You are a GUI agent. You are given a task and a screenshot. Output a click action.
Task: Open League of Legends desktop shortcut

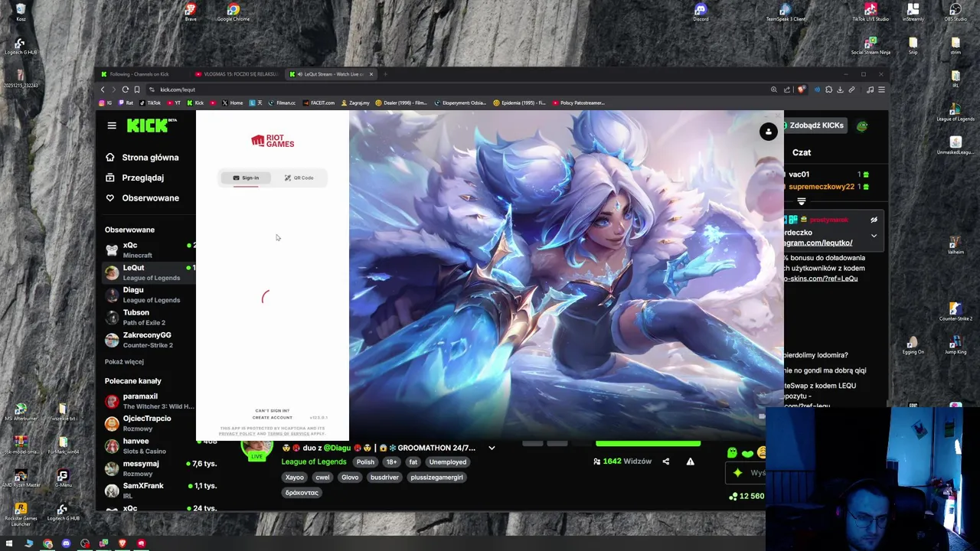(955, 112)
